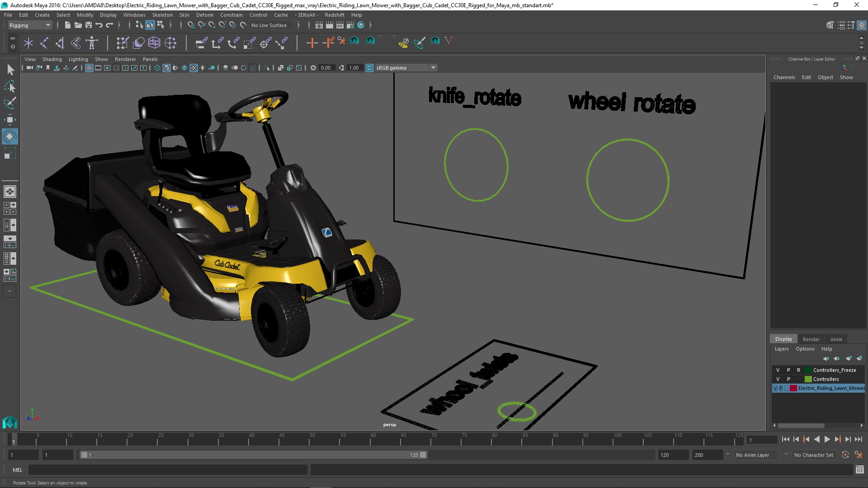Image resolution: width=868 pixels, height=488 pixels.
Task: Open Render Settings with the clapperboard gear icon
Action: (350, 25)
